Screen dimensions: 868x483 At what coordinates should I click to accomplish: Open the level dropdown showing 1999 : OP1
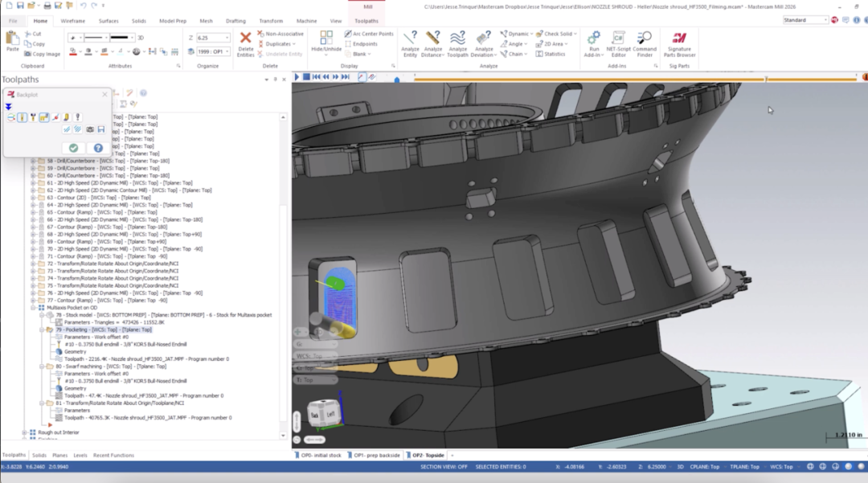click(227, 51)
